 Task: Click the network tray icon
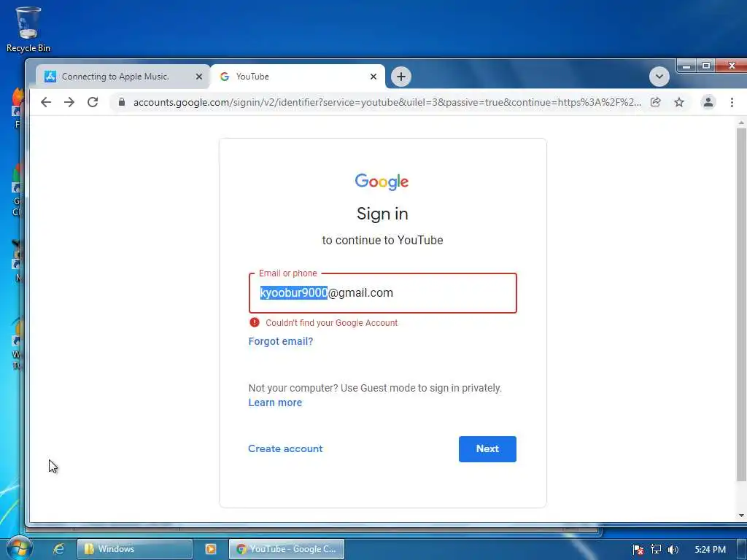[x=656, y=550]
